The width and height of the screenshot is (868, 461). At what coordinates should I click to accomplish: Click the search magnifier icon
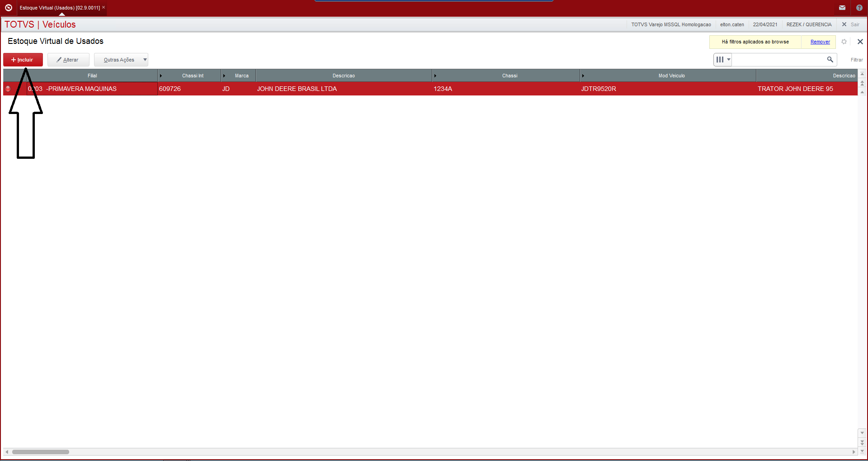(830, 59)
